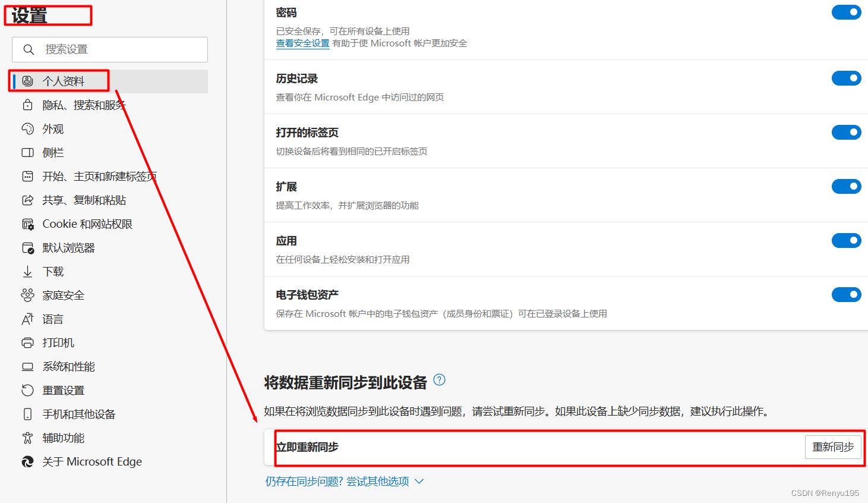Click the 家庭安全 family icon
Screen dimensions: 868x503
coord(27,295)
